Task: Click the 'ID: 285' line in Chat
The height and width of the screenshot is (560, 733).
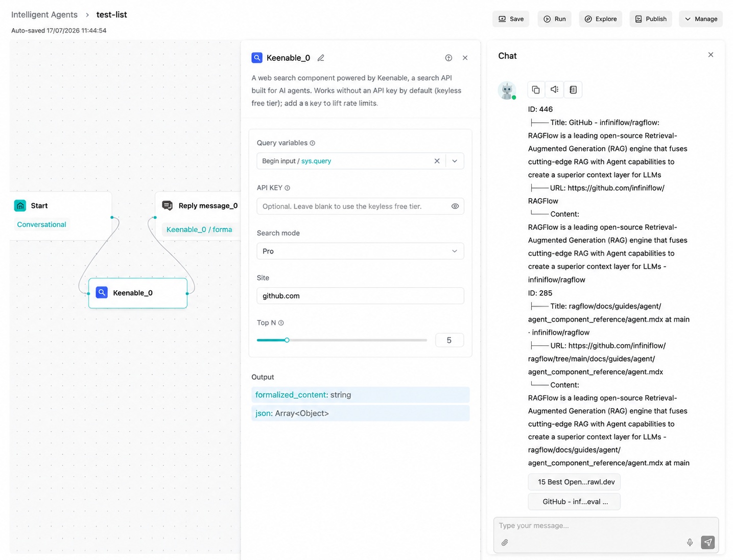Action: [540, 293]
